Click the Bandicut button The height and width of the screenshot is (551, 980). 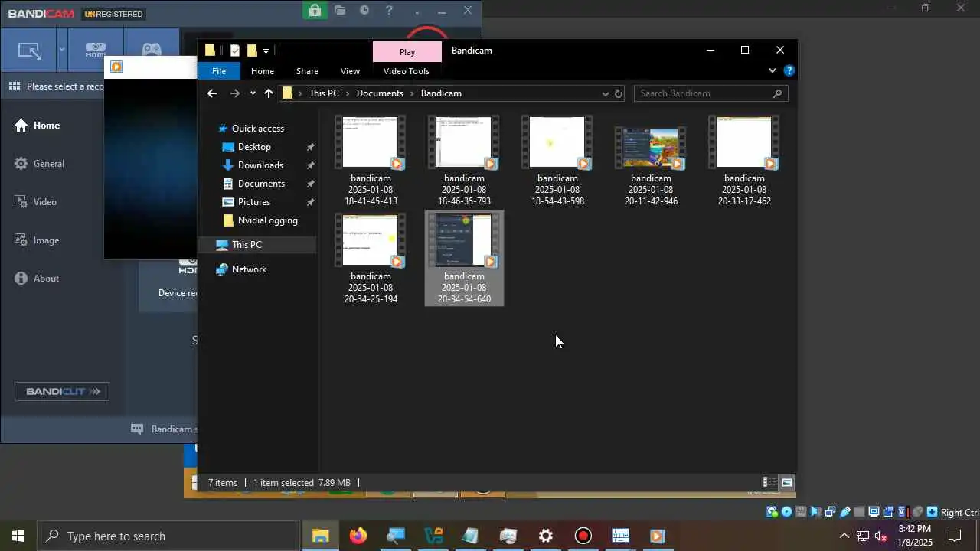62,391
